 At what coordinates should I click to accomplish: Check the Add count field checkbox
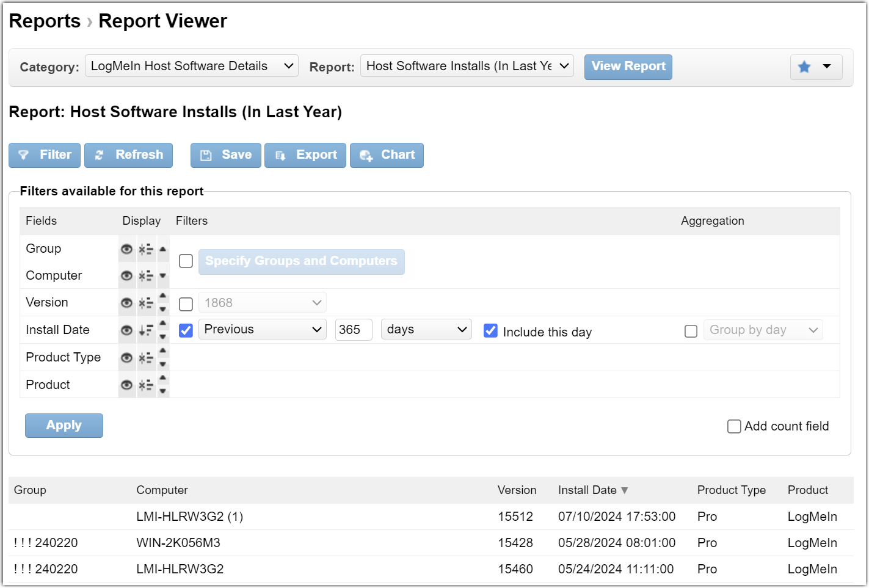point(734,426)
